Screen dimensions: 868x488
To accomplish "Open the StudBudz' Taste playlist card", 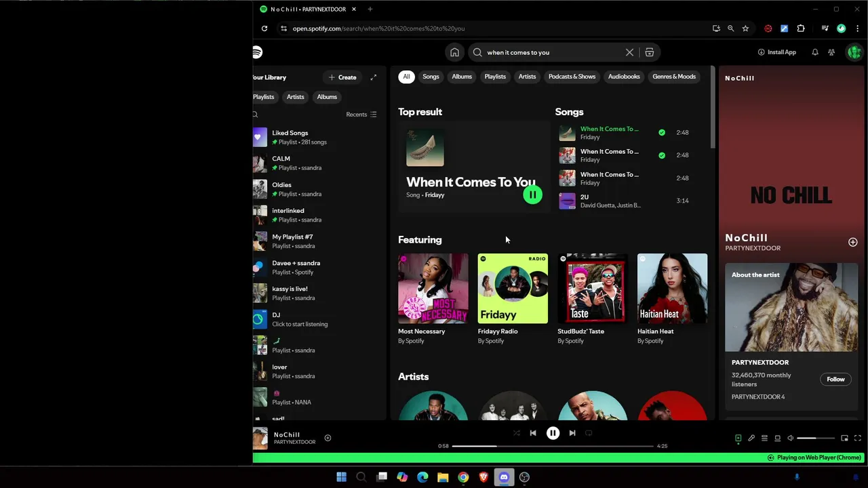I will [593, 299].
